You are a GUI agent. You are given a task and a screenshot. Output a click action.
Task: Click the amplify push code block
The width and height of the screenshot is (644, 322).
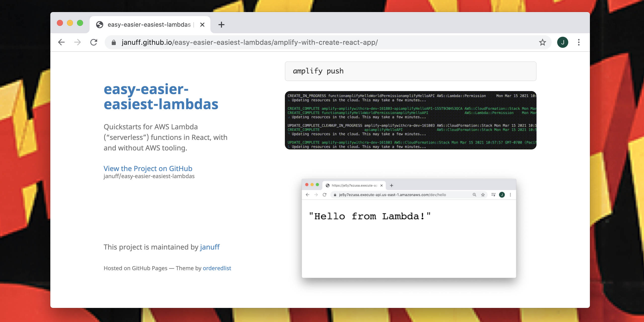tap(410, 71)
